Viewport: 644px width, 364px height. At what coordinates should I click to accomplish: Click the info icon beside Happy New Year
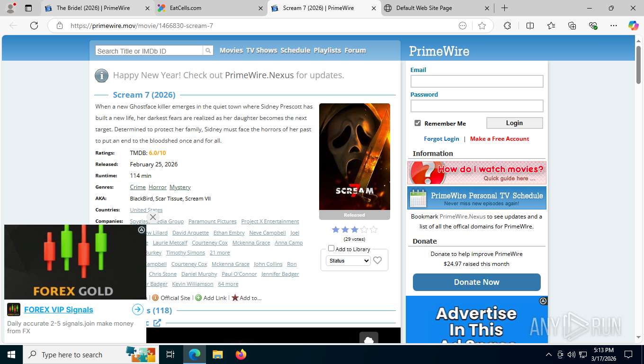coord(101,75)
